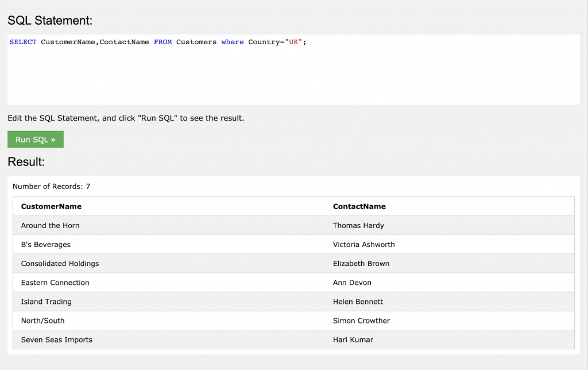Click inside the SQL statement editor

click(293, 75)
